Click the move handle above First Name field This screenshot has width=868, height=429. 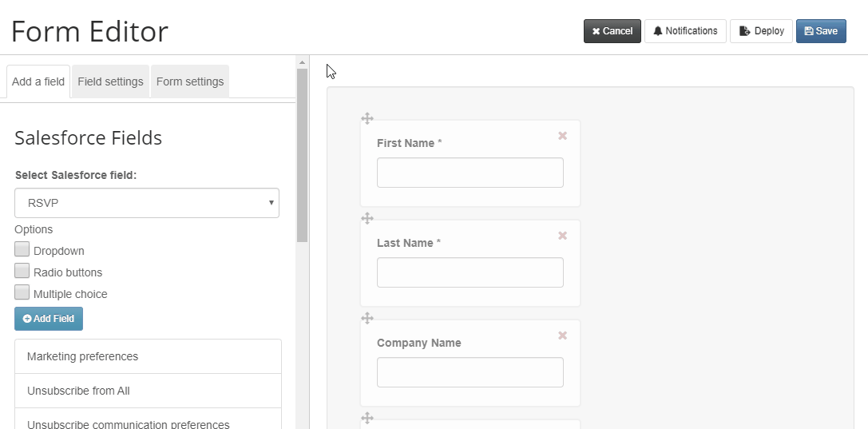coord(367,118)
